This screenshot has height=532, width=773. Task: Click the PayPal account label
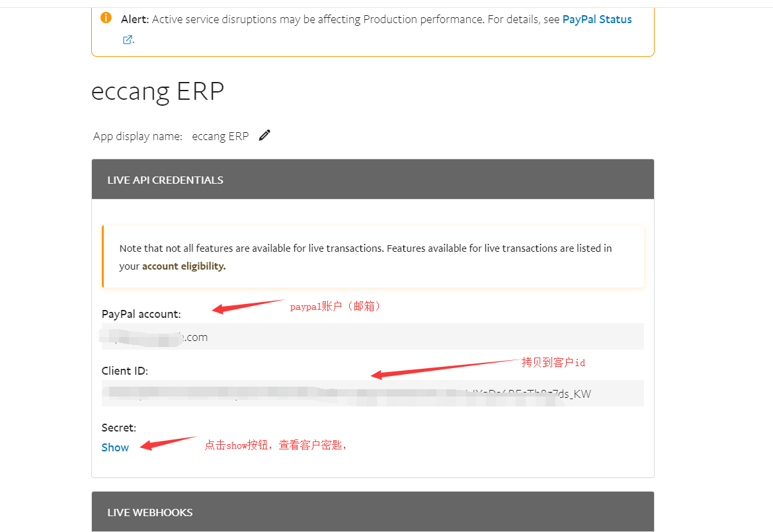pos(141,315)
